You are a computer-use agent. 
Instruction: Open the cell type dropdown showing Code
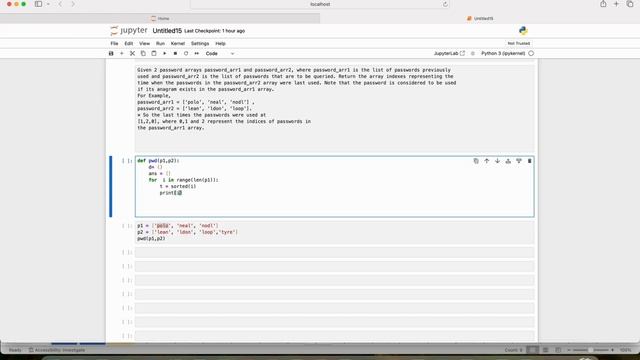(x=220, y=53)
